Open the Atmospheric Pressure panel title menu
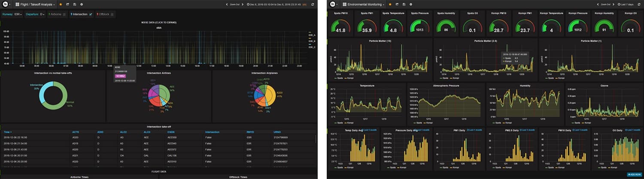Image resolution: width=644 pixels, height=179 pixels. 446,85
